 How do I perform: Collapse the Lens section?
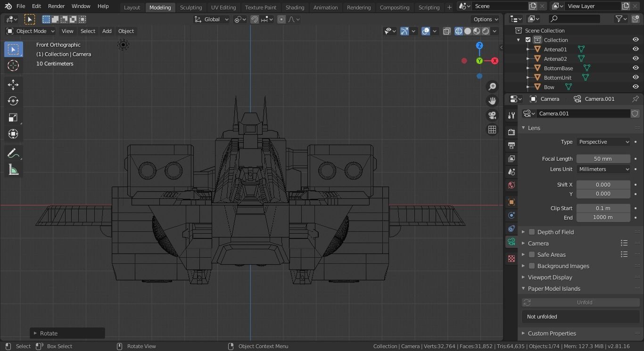534,128
